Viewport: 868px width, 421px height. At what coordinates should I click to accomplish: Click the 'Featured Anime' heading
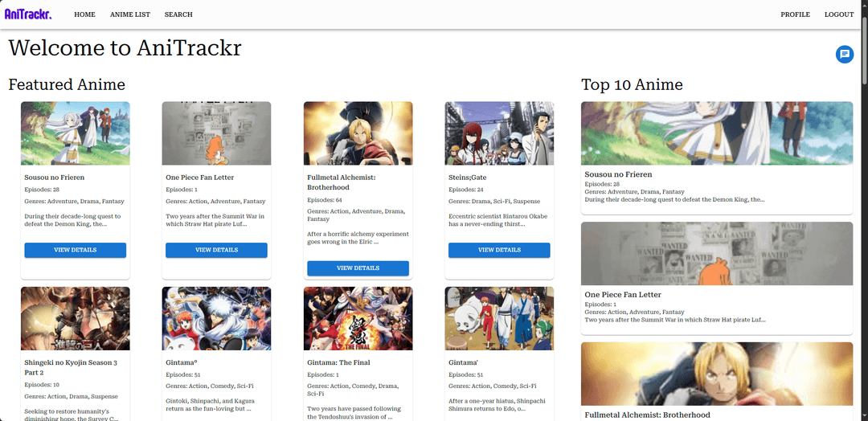(67, 84)
